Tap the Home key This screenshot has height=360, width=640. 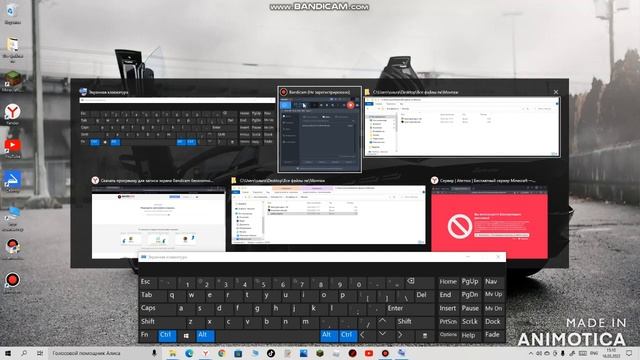tap(448, 282)
